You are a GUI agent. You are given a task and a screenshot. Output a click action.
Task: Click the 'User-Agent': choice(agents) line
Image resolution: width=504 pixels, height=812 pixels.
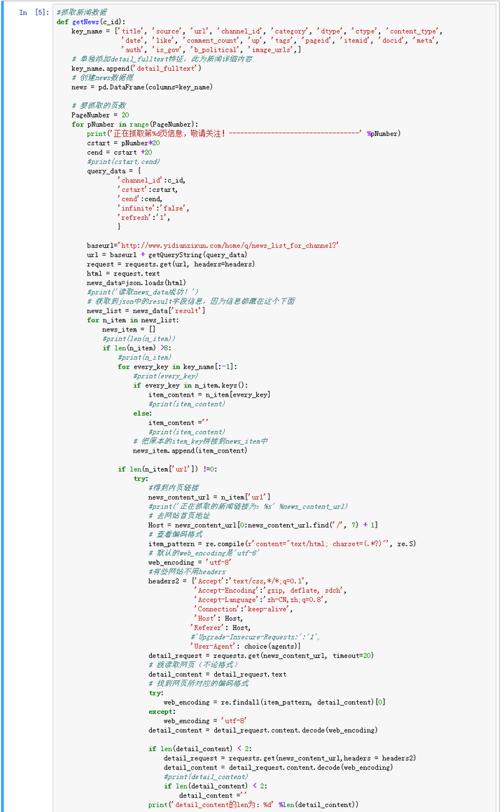point(247,646)
